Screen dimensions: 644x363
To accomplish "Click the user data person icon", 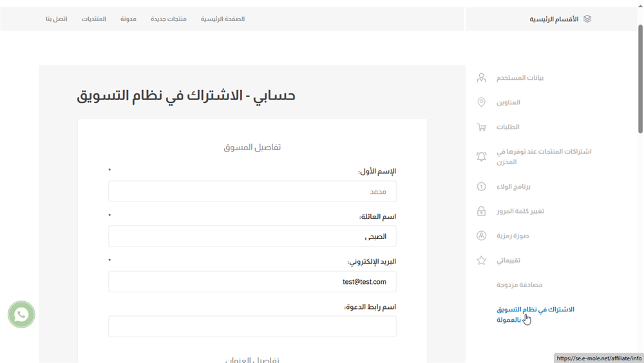I will coord(481,78).
